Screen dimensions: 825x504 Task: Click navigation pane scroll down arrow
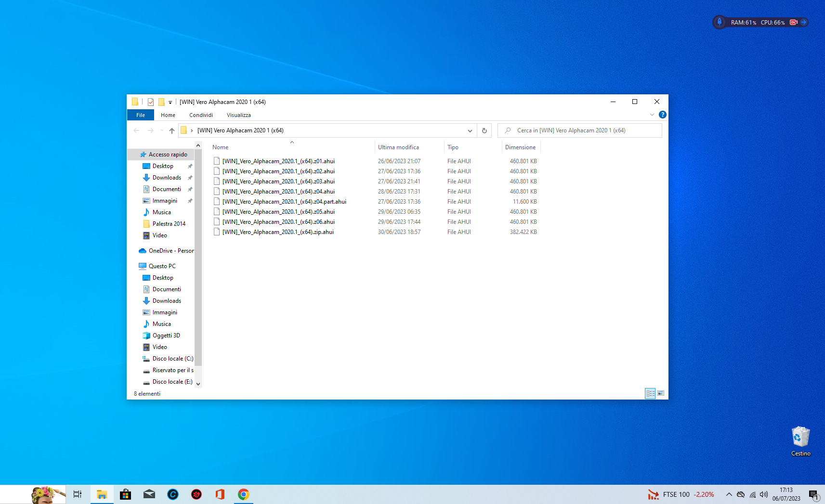(198, 384)
